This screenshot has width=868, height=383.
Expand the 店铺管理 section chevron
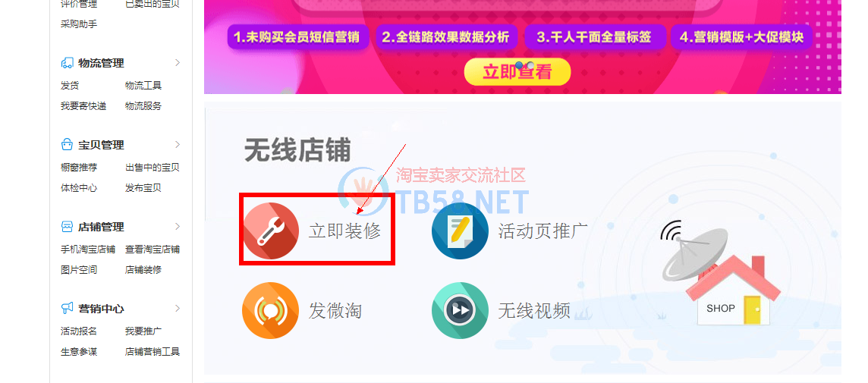[x=178, y=226]
